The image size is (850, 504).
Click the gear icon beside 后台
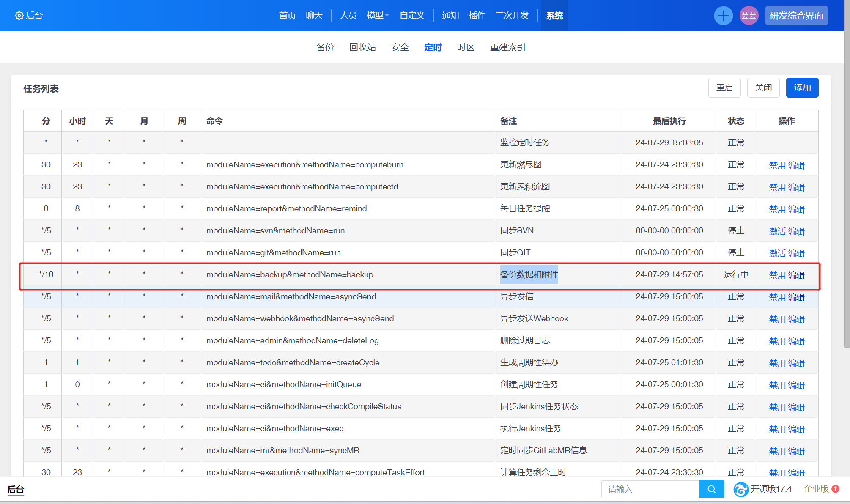coord(19,16)
